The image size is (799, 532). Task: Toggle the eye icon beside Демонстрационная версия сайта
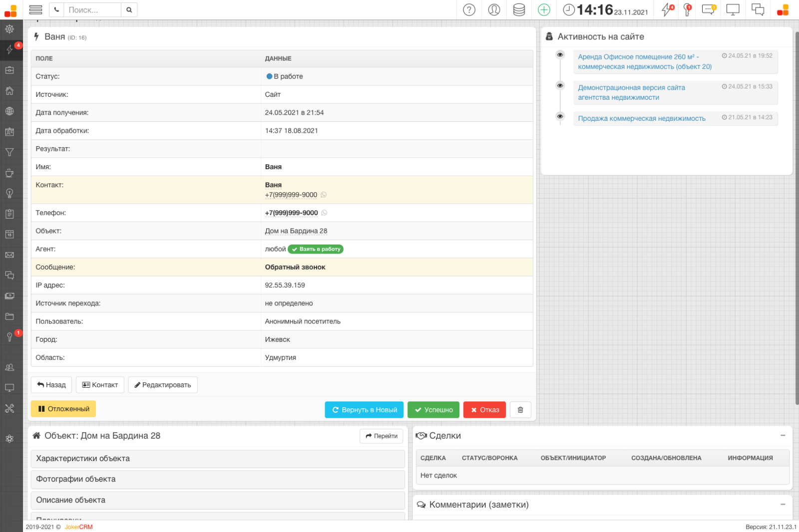point(560,85)
